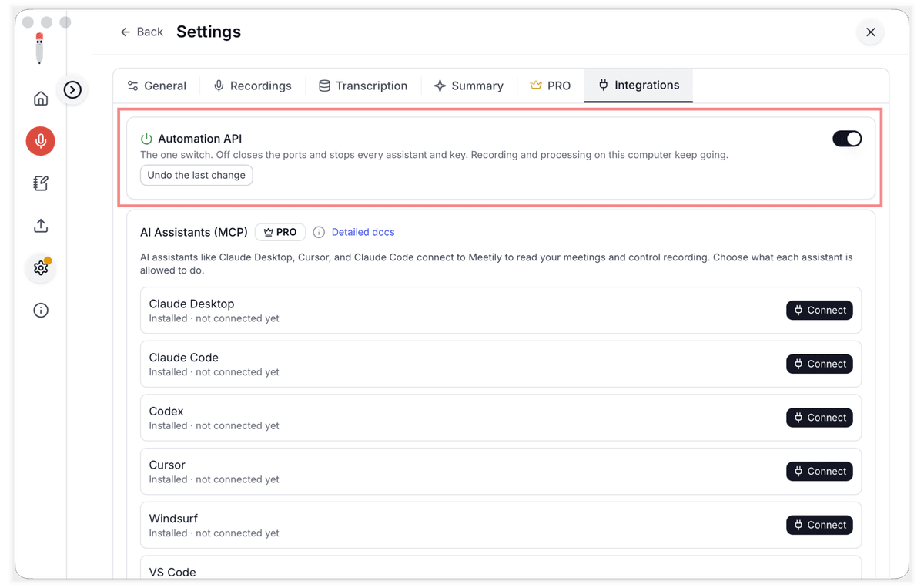Click the Claude Desktop row title

192,304
